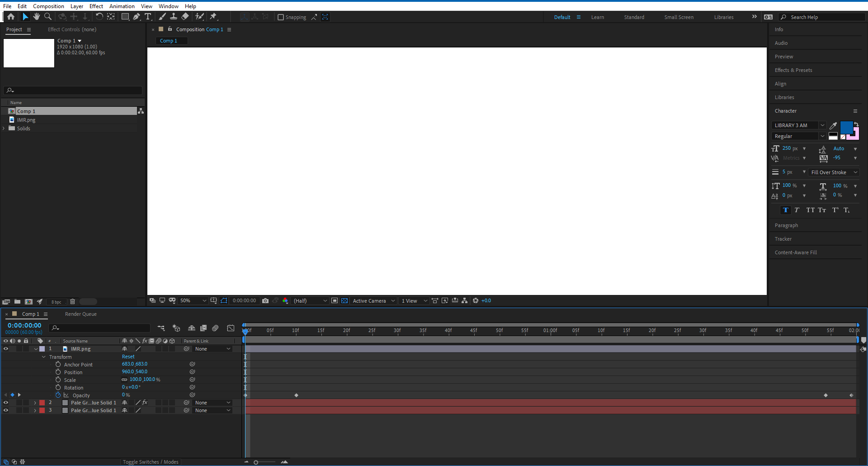Select the Brush tool
Viewport: 868px width, 466px height.
(x=162, y=17)
